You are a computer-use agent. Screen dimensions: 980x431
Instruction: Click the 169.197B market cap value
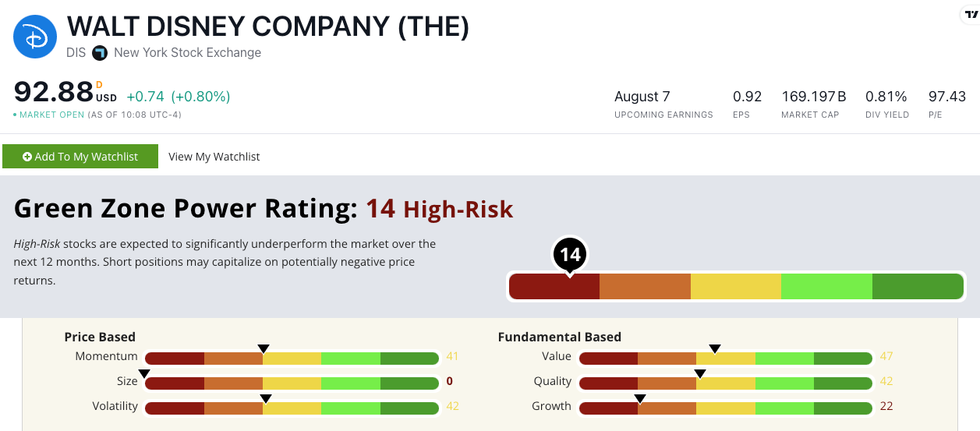point(814,97)
